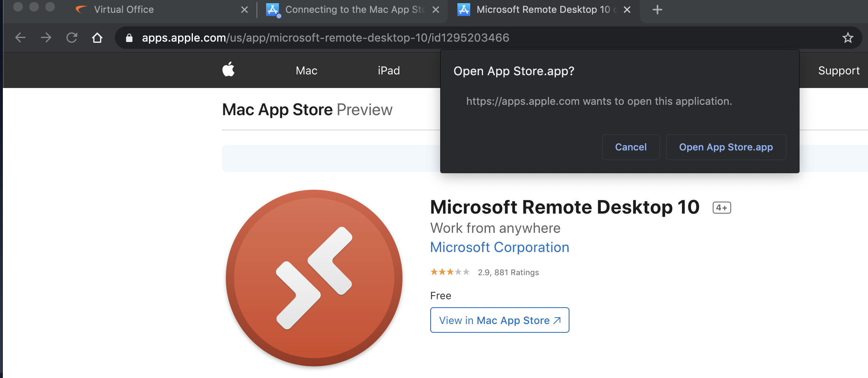Click the Microsoft Corporation developer link

[499, 247]
